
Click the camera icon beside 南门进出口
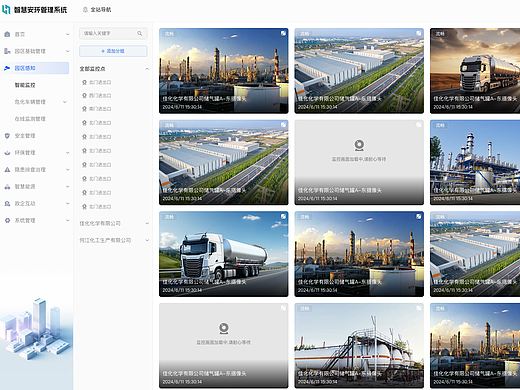84,109
